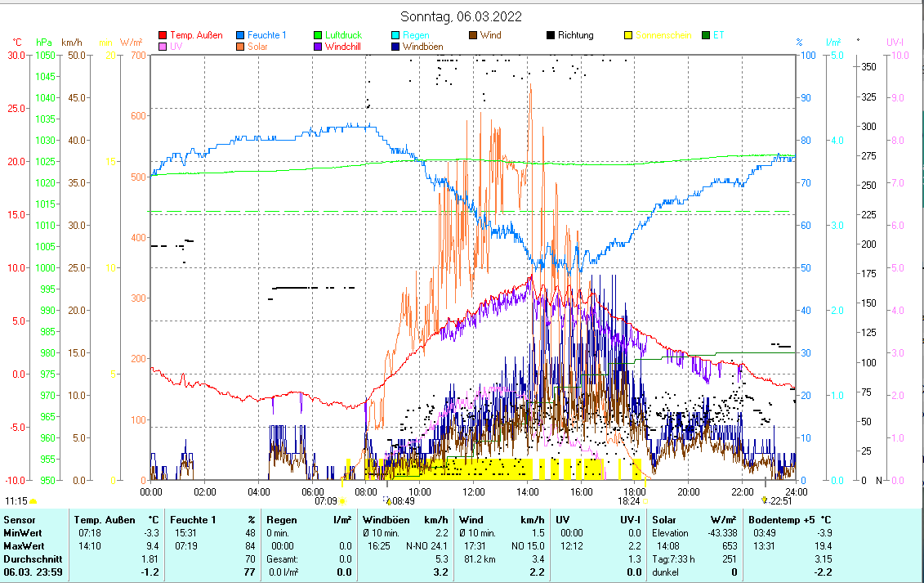Click the 07:09 sunrise marker
The image size is (924, 583).
[x=327, y=500]
